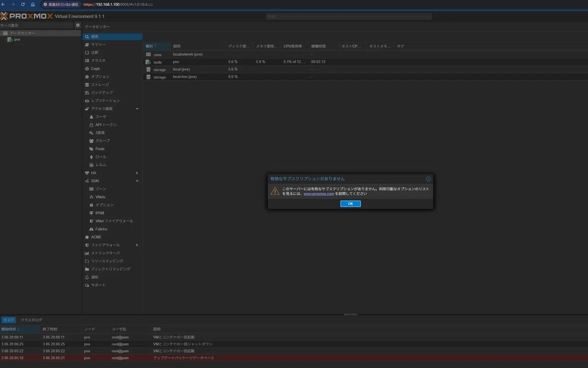The height and width of the screenshot is (368, 588).
Task: Open the Ceph icon item
Action: coord(113,69)
